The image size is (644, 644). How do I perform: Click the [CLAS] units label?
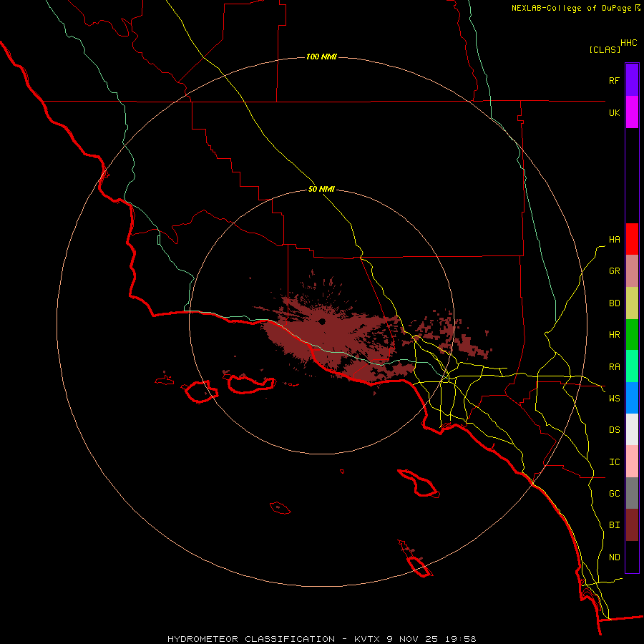[605, 49]
